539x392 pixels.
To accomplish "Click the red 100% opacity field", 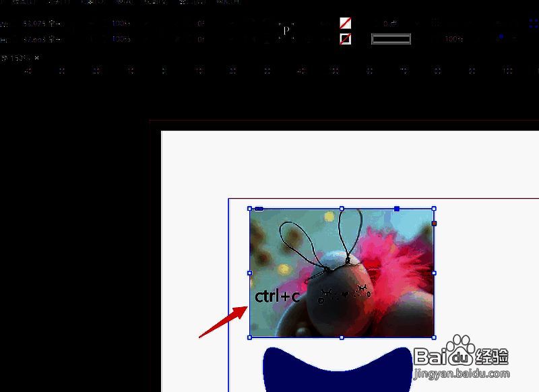I will [x=453, y=39].
